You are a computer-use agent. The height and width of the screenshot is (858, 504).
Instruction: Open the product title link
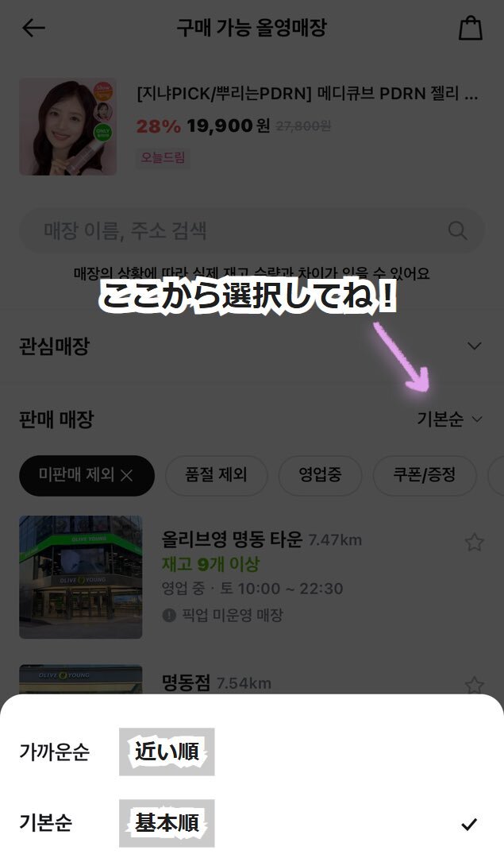click(307, 94)
